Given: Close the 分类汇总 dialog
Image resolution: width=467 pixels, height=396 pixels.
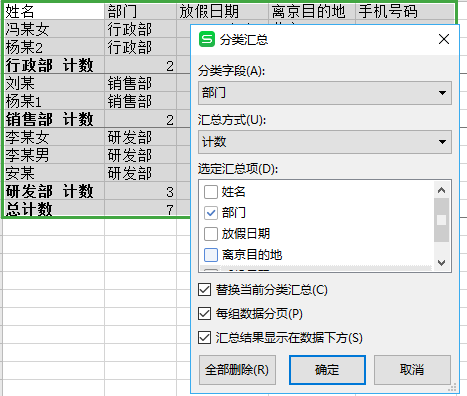Looking at the screenshot, I should click(444, 39).
